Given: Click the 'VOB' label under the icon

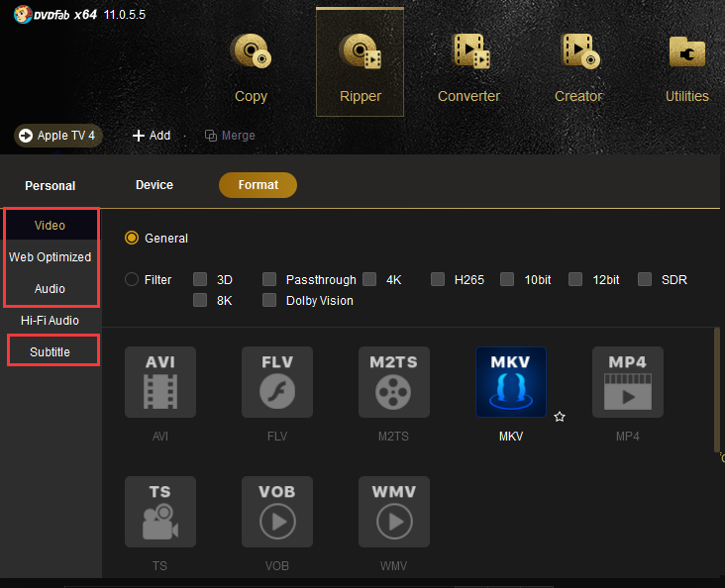Looking at the screenshot, I should [277, 566].
